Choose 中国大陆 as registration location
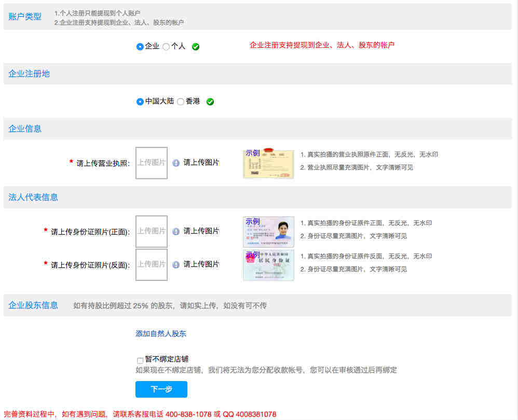 tap(140, 102)
